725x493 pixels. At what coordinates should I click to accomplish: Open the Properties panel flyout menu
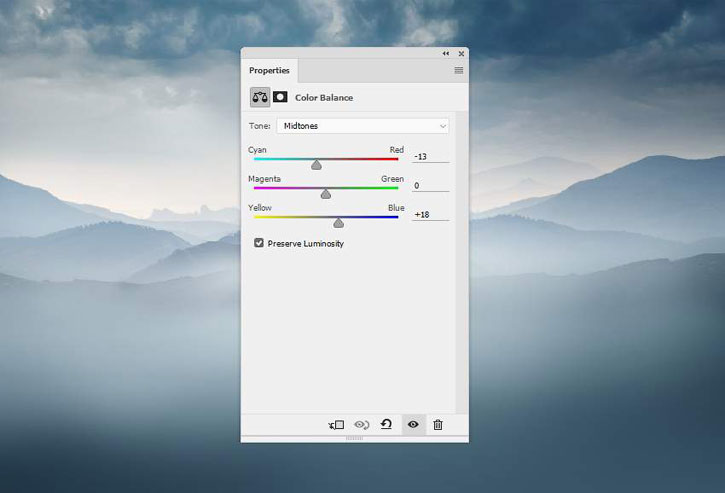click(x=459, y=70)
